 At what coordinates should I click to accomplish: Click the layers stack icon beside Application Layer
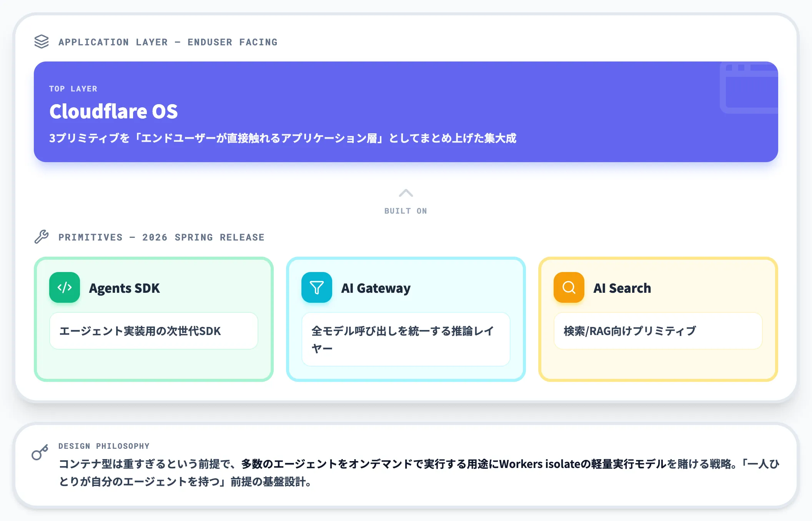point(42,42)
